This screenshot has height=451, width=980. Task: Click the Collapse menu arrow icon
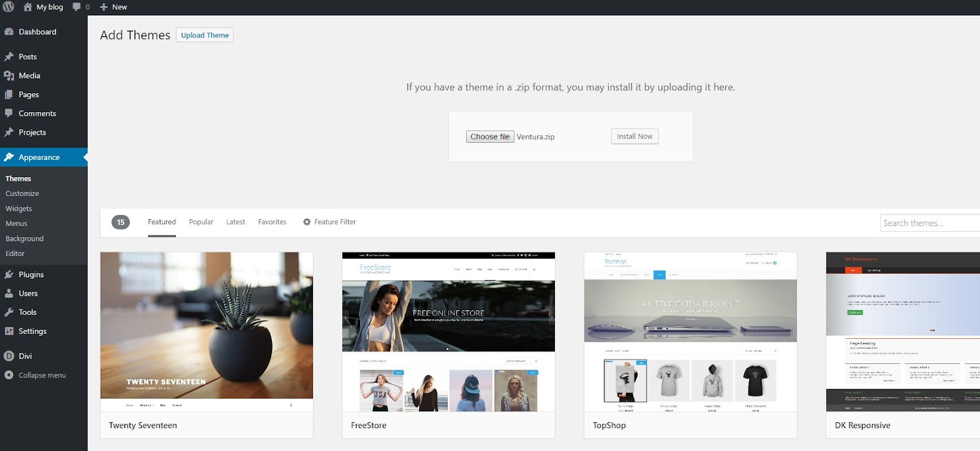(x=9, y=375)
